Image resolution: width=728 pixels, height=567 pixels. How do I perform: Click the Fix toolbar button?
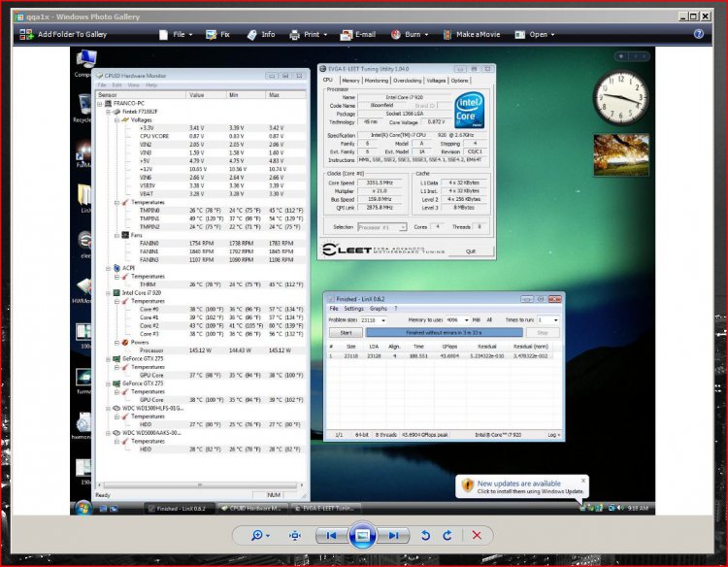[217, 34]
